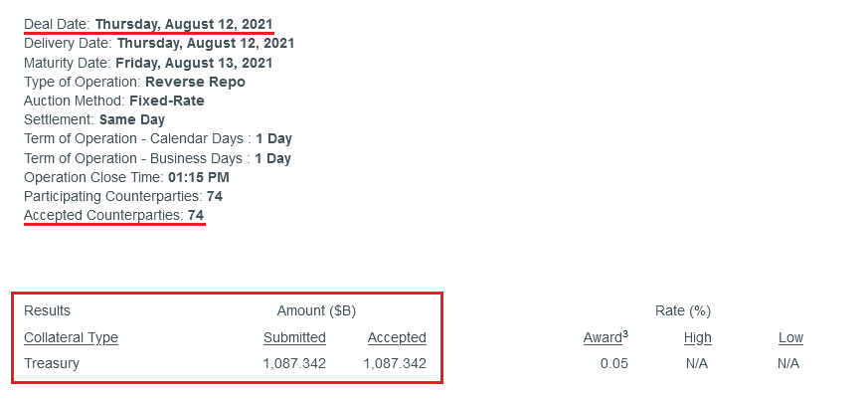This screenshot has height=399, width=868.
Task: Click the Maturity Date value
Action: point(194,63)
